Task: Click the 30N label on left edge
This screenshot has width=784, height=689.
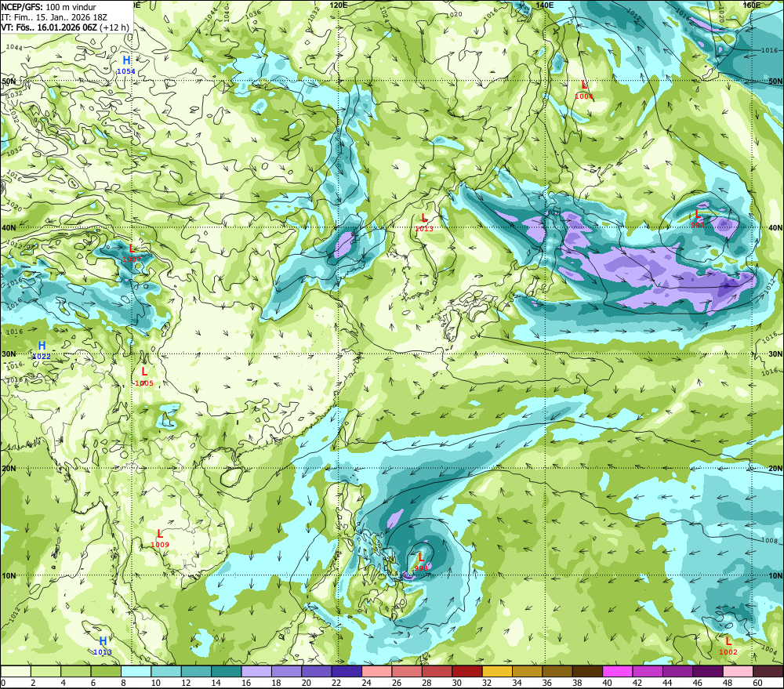Action: [9, 354]
